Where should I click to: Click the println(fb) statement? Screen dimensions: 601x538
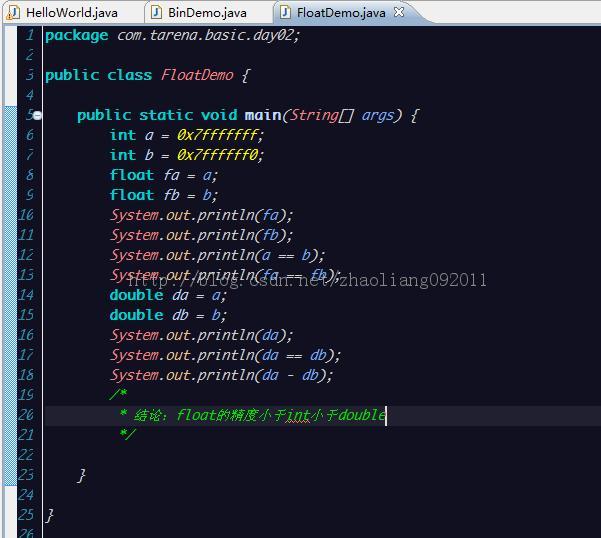(202, 235)
